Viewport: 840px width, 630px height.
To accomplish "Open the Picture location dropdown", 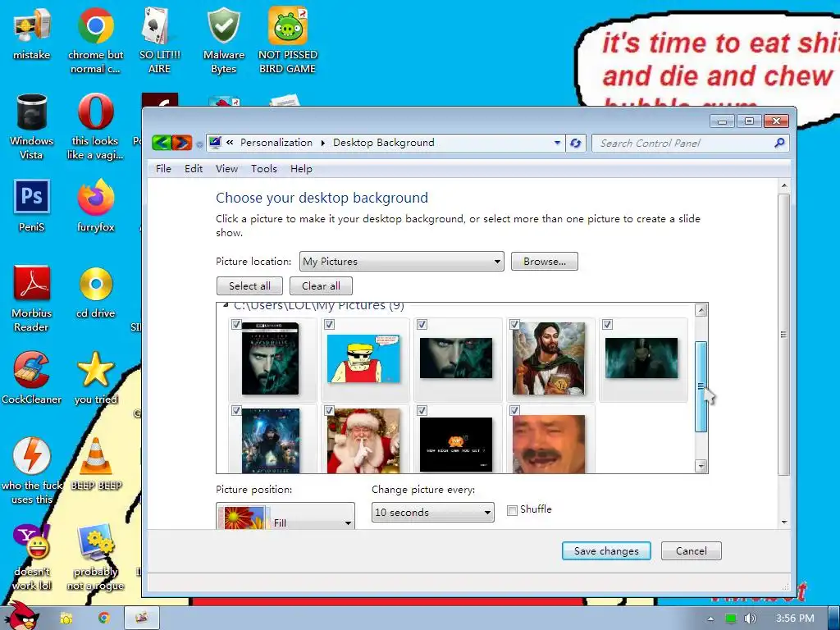I will coord(402,262).
